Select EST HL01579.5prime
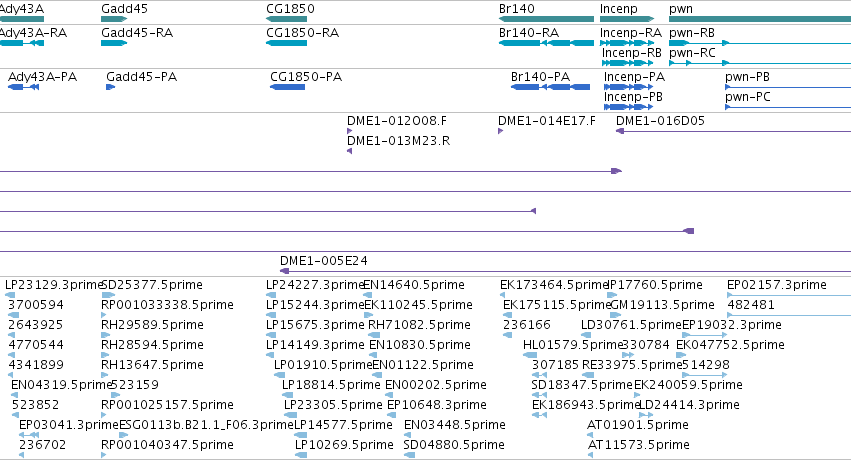 pyautogui.click(x=573, y=345)
